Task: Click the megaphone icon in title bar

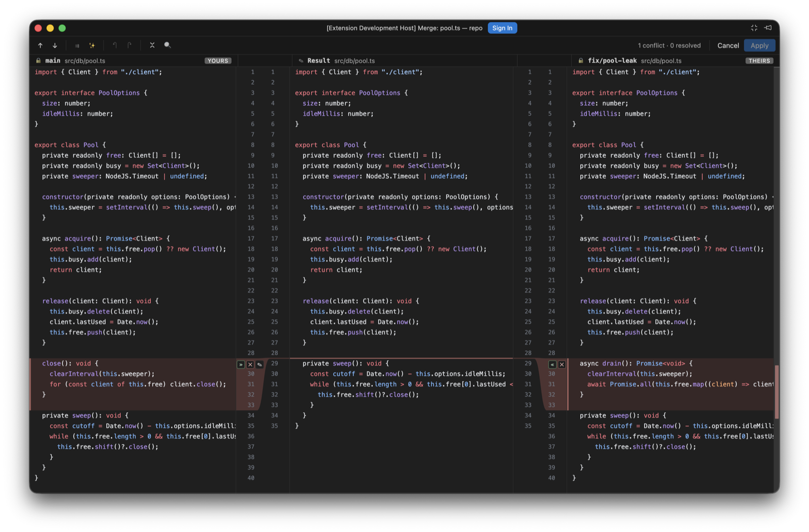Action: [768, 28]
